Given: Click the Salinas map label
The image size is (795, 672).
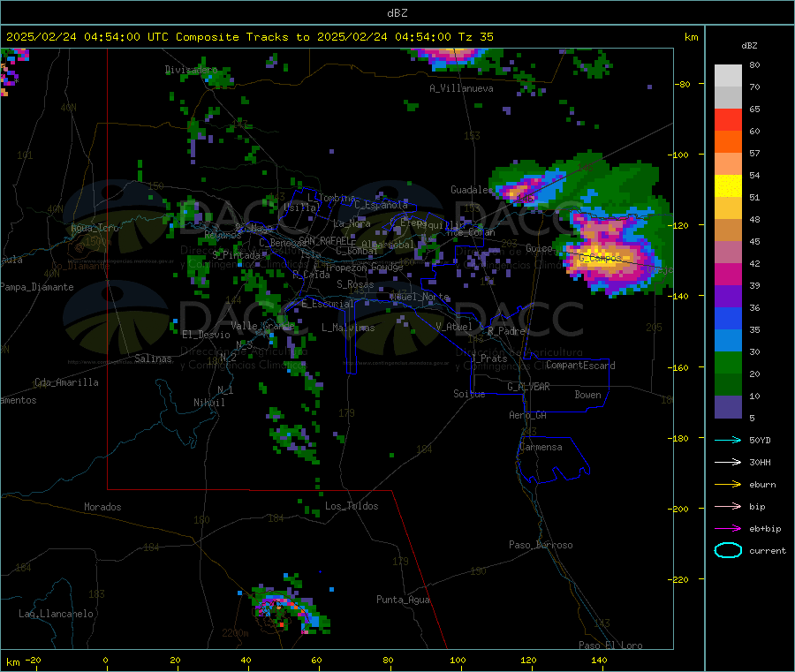Looking at the screenshot, I should (x=153, y=359).
